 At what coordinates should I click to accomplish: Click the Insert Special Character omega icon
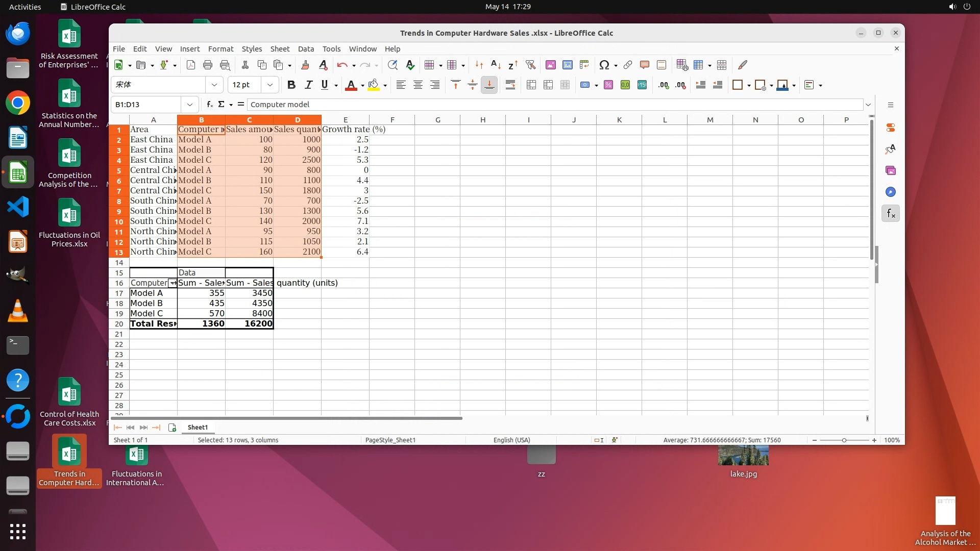click(604, 65)
